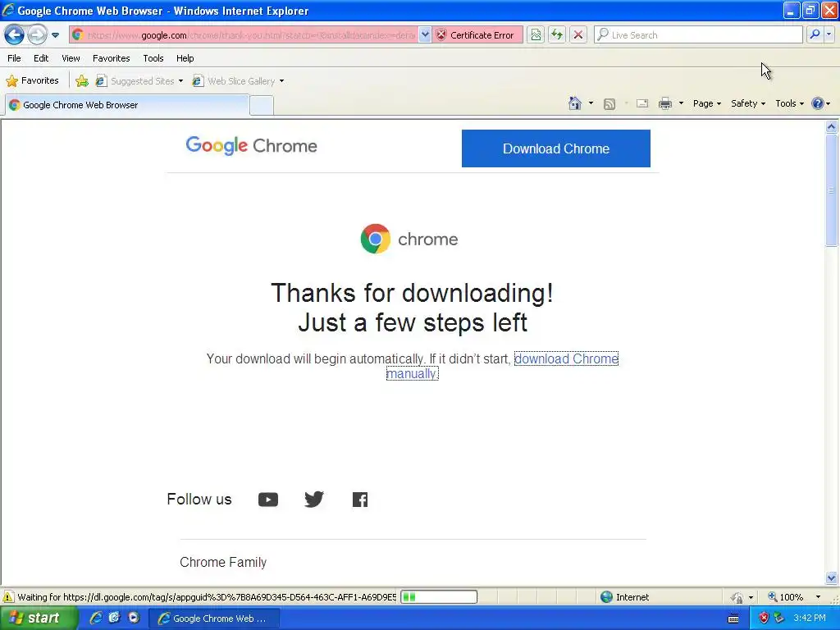Screen dimensions: 840x630
Task: Click the red security shield tray icon
Action: (x=764, y=619)
